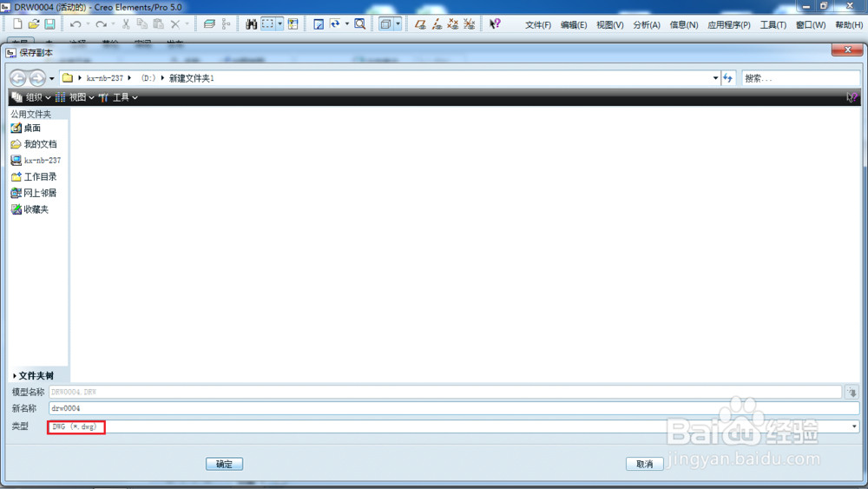Open the 文件(F) menu
The width and height of the screenshot is (868, 489).
click(538, 25)
